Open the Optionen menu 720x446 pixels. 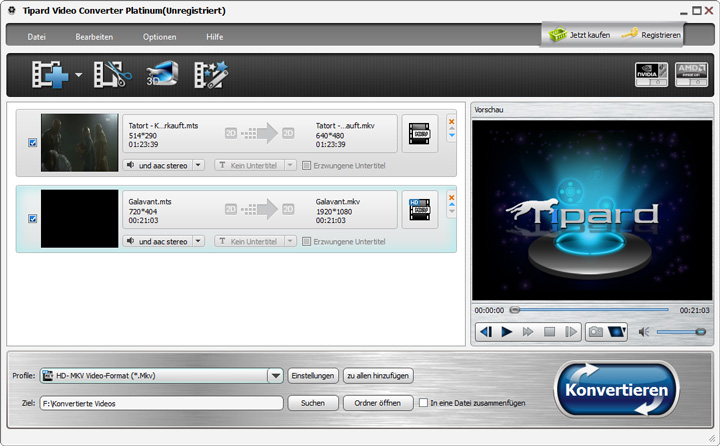159,37
